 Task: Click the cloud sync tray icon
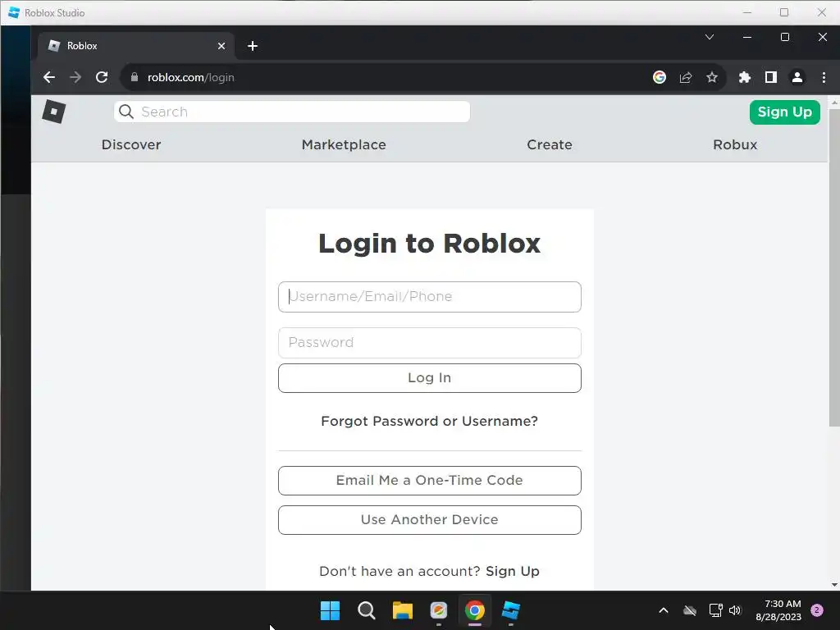tap(689, 610)
